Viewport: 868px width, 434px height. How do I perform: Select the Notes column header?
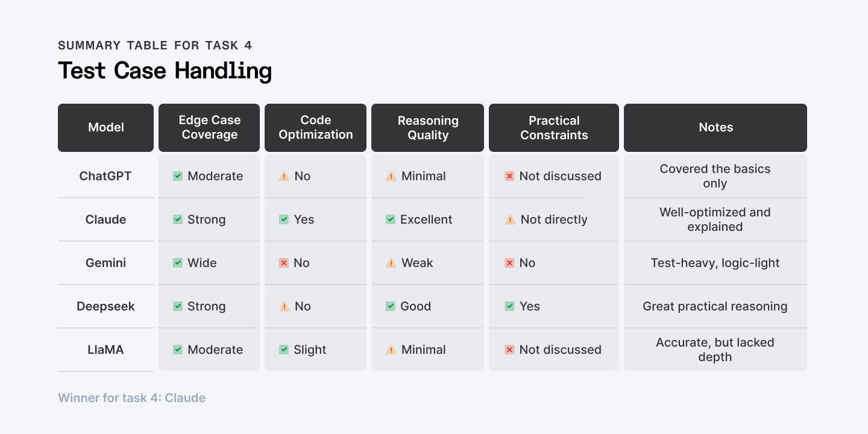coord(715,128)
